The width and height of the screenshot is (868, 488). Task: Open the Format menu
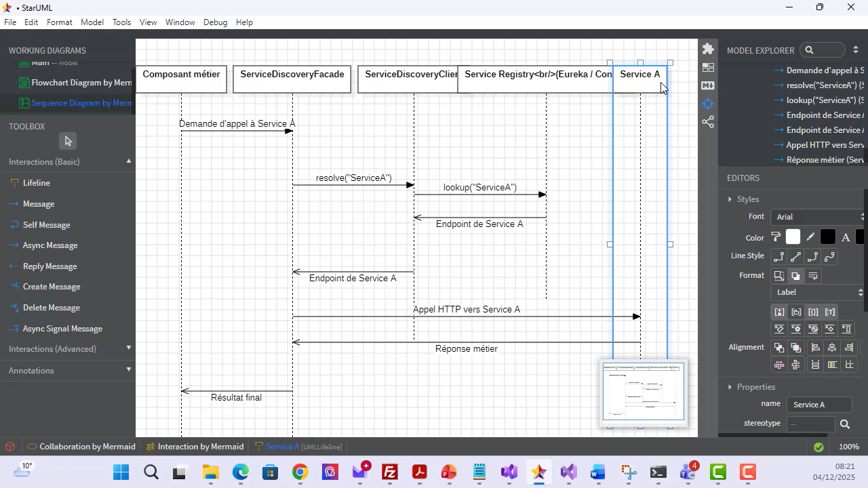click(x=59, y=22)
